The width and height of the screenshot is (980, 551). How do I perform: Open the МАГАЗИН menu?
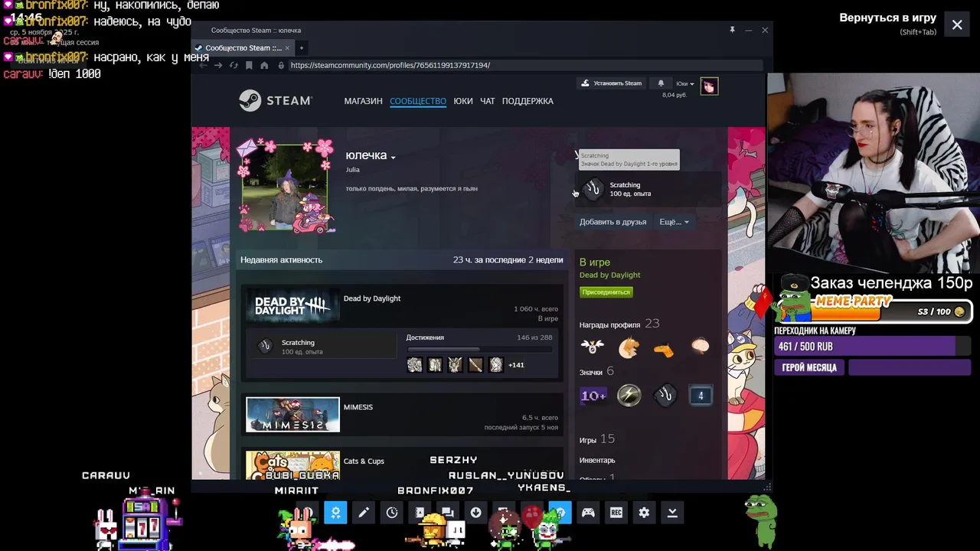coord(363,101)
